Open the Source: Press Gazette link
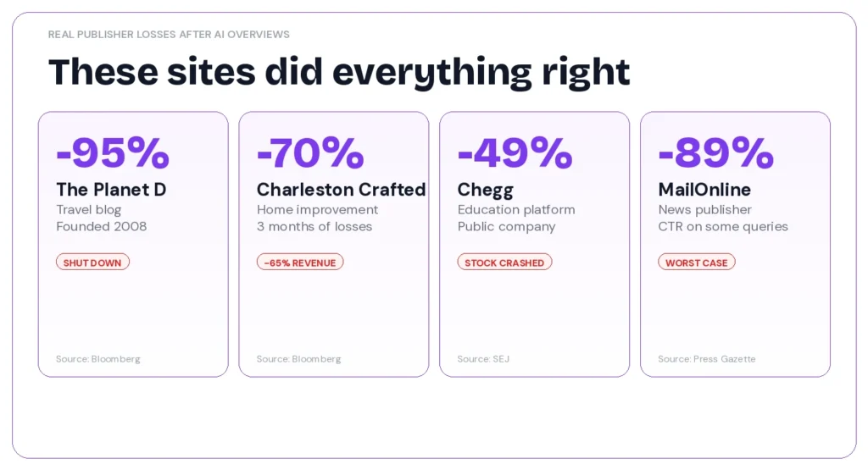The height and width of the screenshot is (470, 868). tap(706, 359)
